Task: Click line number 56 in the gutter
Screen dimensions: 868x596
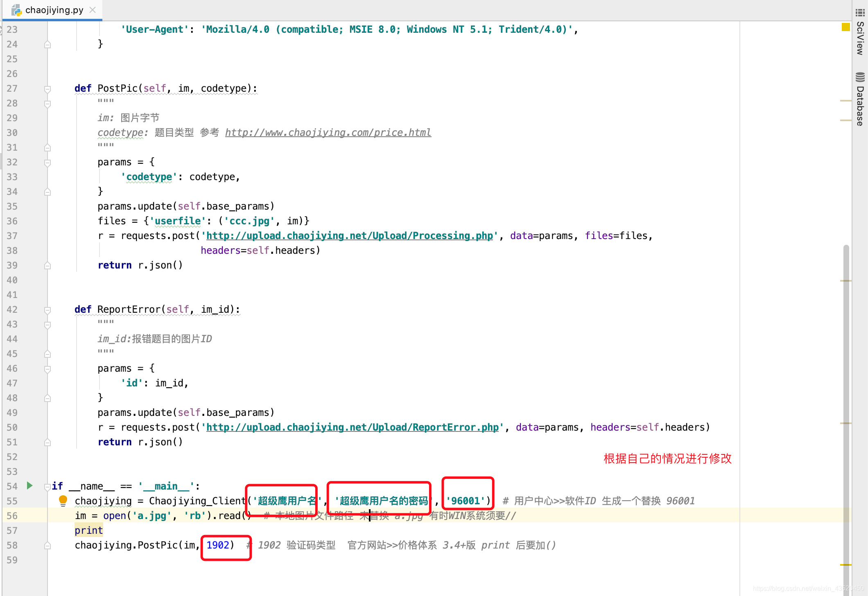Action: [12, 516]
